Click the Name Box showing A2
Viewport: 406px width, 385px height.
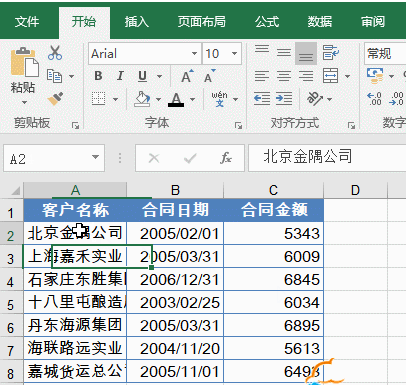click(54, 158)
